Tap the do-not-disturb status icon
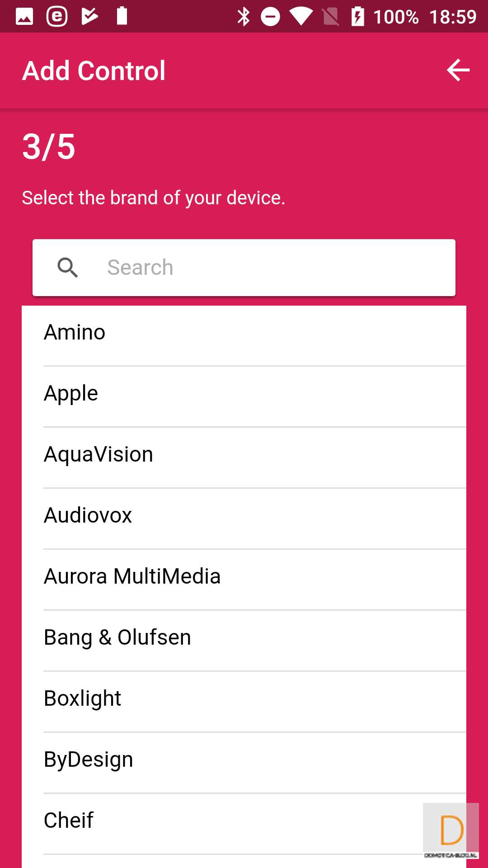The width and height of the screenshot is (488, 868). click(x=270, y=17)
